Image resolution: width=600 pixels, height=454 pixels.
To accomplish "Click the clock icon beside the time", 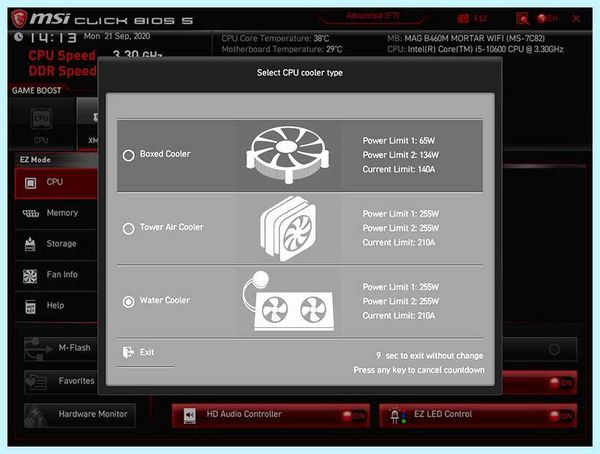I will (x=18, y=37).
